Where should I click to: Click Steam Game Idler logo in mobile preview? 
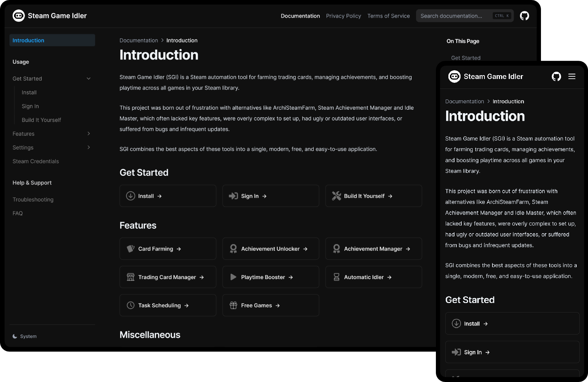pos(454,77)
